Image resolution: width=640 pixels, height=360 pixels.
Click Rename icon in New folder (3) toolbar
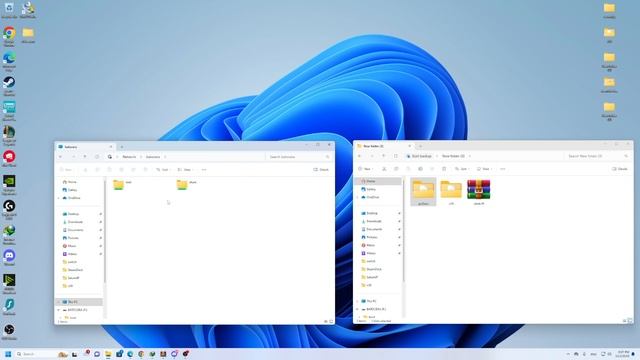pyautogui.click(x=420, y=169)
